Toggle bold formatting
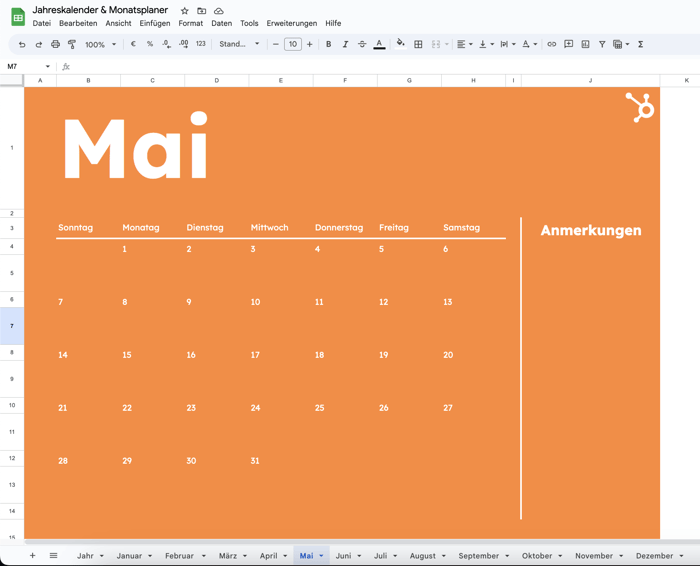This screenshot has width=700, height=566. 329,44
